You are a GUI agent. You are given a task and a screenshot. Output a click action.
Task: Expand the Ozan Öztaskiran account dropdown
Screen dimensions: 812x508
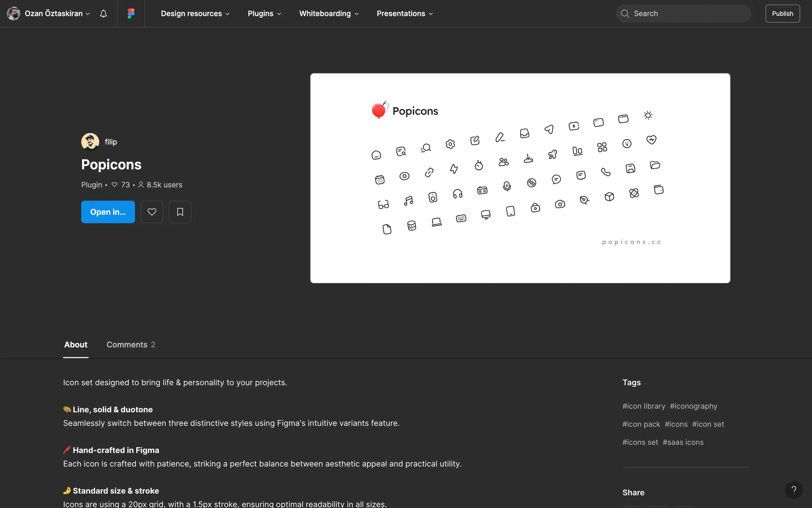[x=57, y=14]
